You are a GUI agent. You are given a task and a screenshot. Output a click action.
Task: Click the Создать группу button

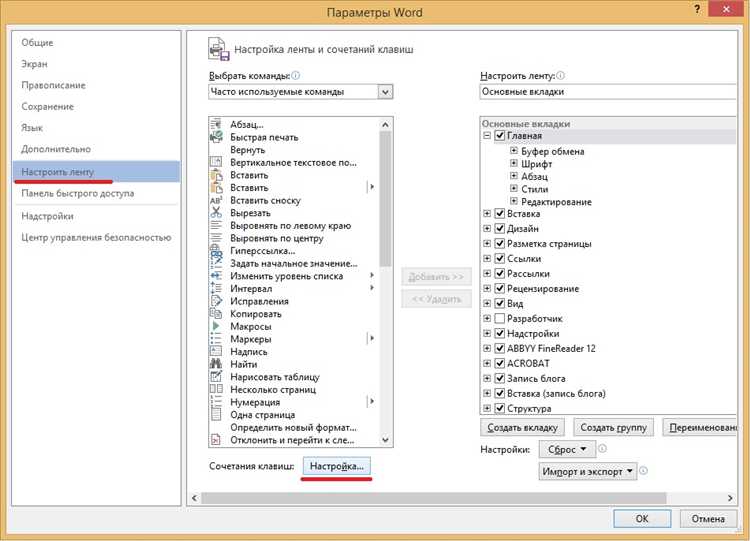pos(614,427)
